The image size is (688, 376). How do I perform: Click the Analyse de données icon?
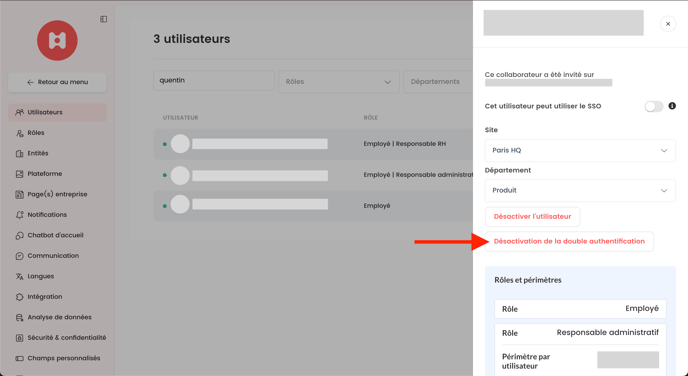click(19, 317)
